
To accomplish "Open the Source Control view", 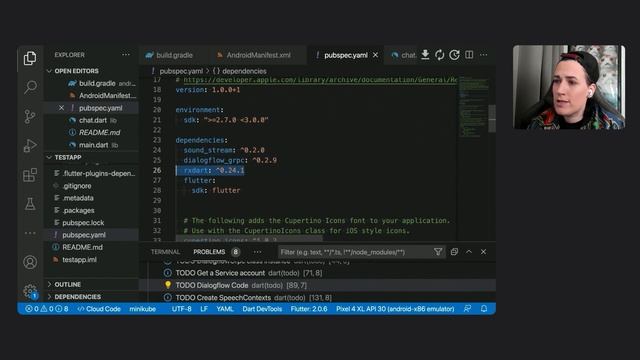I will pos(30,117).
